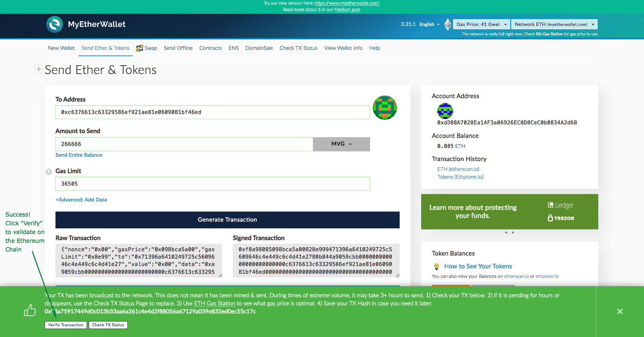Click the thumbs up icon in notification
This screenshot has width=644, height=337.
pyautogui.click(x=30, y=310)
